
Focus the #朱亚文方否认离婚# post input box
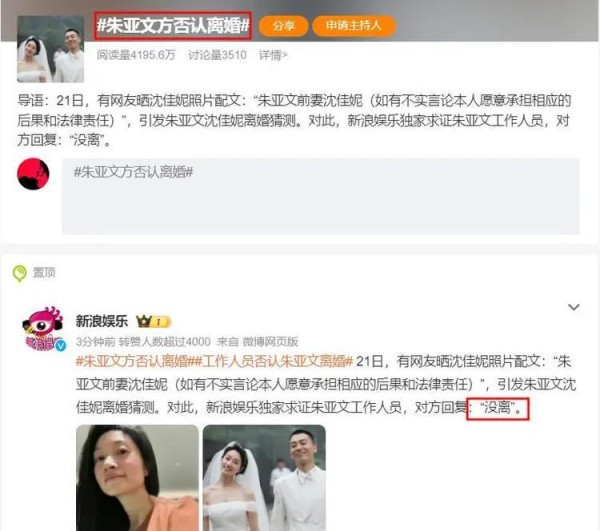(x=321, y=196)
